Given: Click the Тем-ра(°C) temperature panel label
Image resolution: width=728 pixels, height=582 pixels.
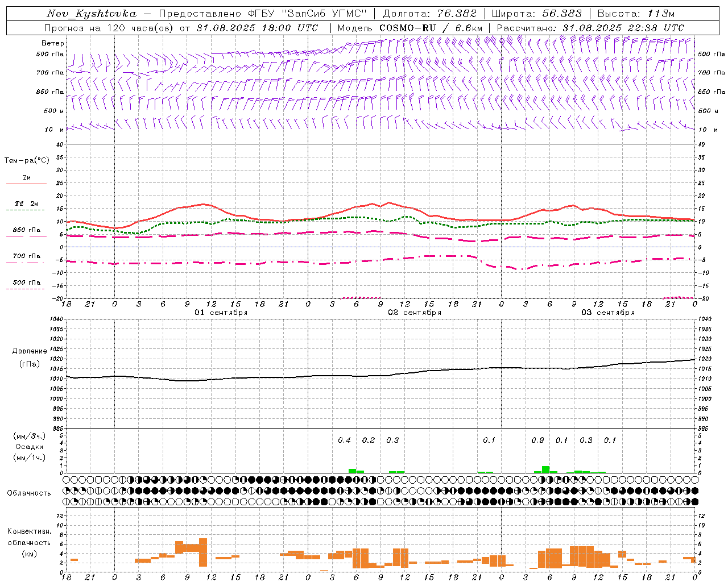Looking at the screenshot, I should pos(27,161).
